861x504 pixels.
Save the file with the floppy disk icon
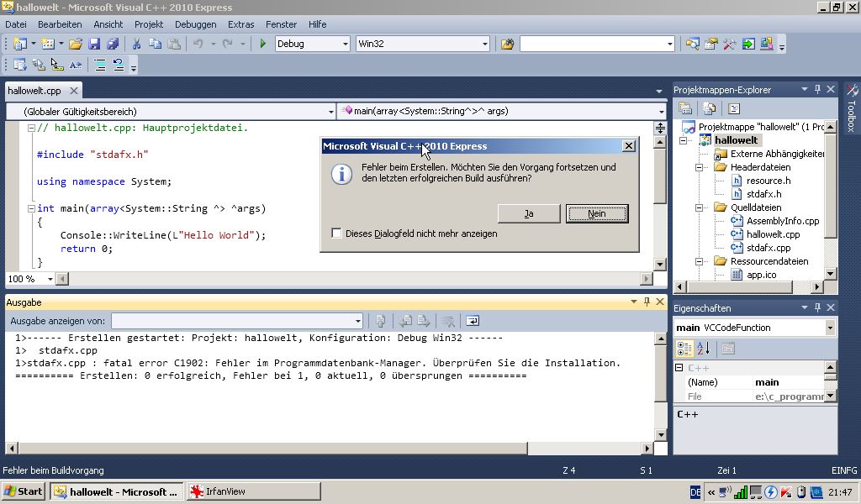[94, 44]
